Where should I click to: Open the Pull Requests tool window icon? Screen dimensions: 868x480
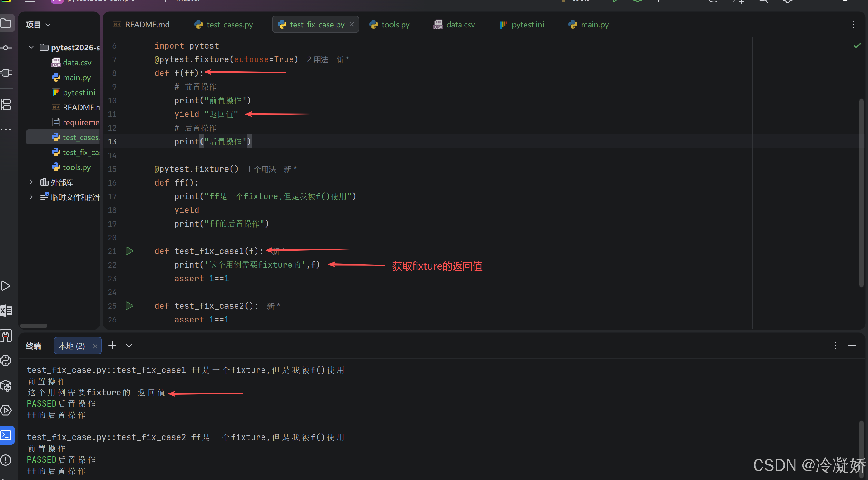tap(6, 73)
